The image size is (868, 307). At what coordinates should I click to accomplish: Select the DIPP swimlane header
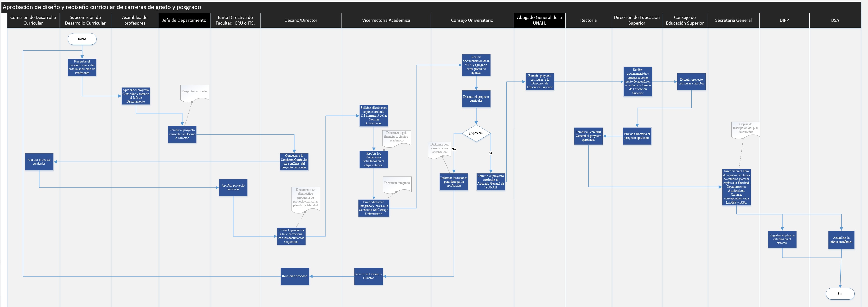784,20
